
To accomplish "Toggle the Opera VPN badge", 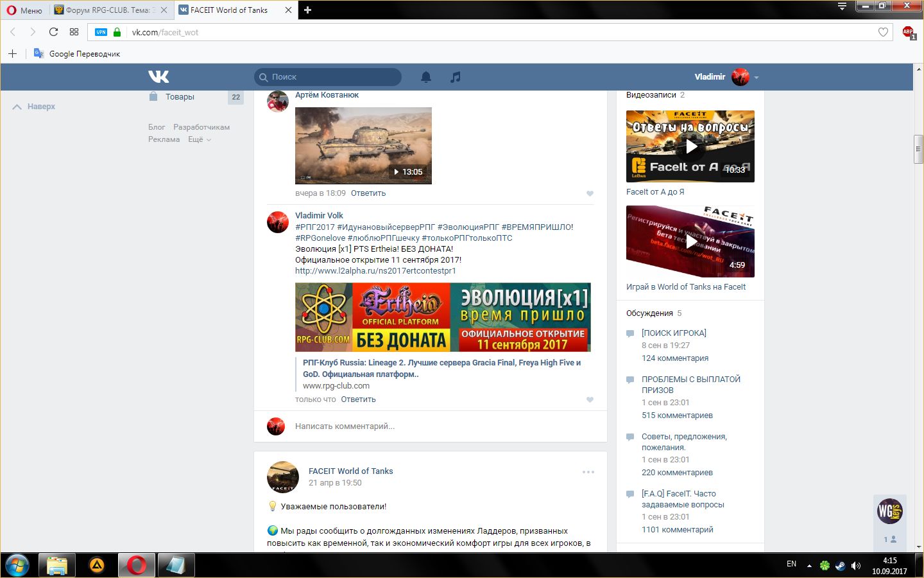I will 101,32.
